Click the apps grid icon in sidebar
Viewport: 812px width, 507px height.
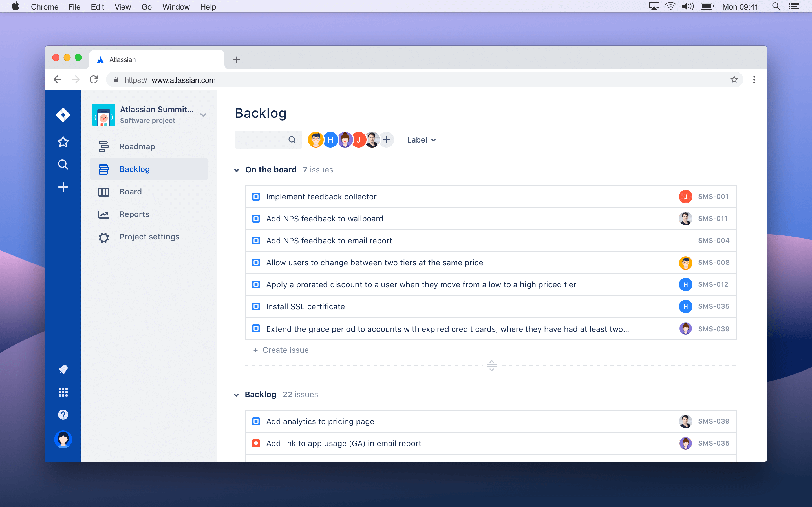63,392
